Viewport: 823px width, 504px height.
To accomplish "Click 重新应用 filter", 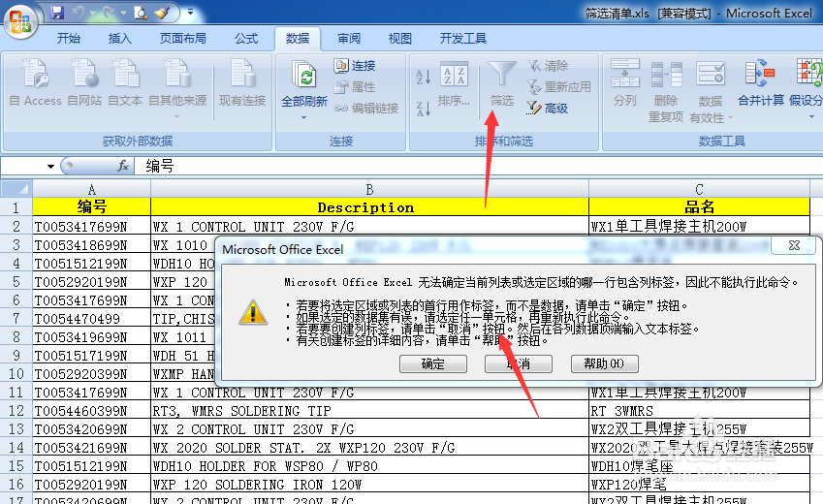I will 559,86.
